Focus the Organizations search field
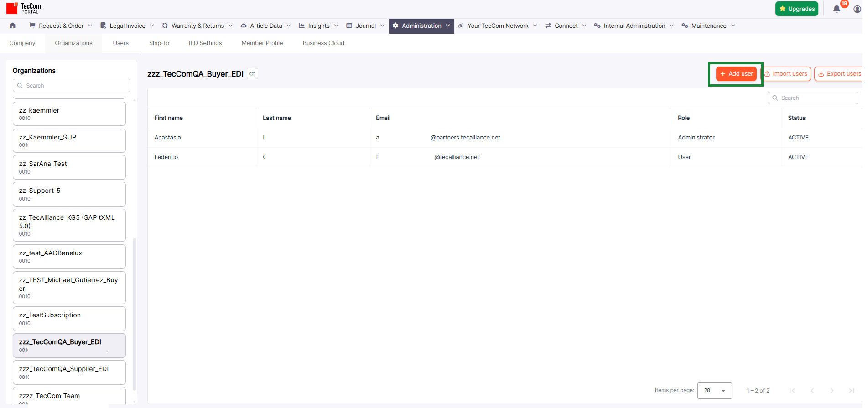Image resolution: width=868 pixels, height=408 pixels. click(72, 86)
